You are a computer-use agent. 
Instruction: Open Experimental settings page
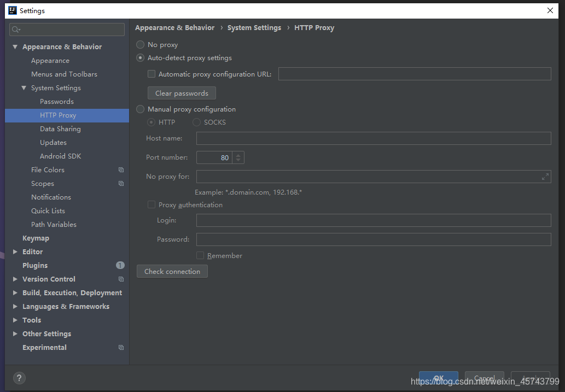tap(44, 348)
